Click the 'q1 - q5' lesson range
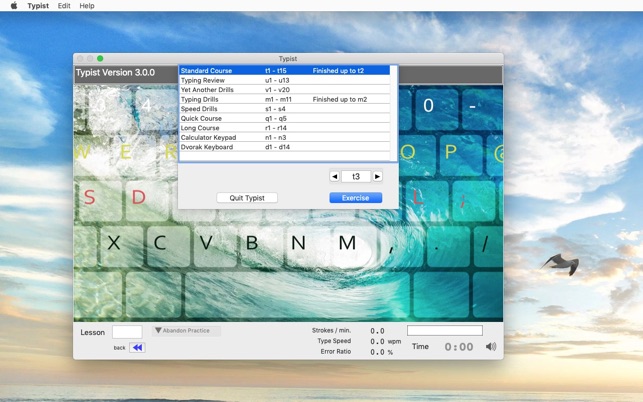The image size is (643, 402). (x=276, y=118)
